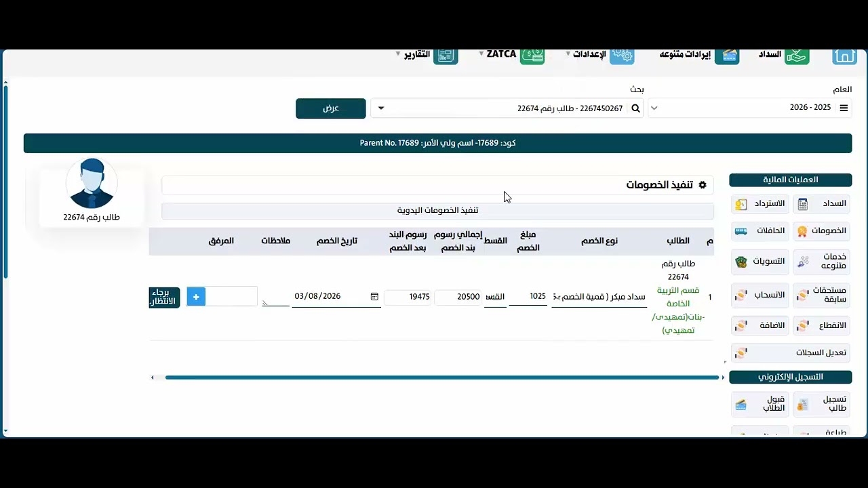Open الخصومات discounts in the sidebar
This screenshot has height=488, width=868.
click(821, 231)
